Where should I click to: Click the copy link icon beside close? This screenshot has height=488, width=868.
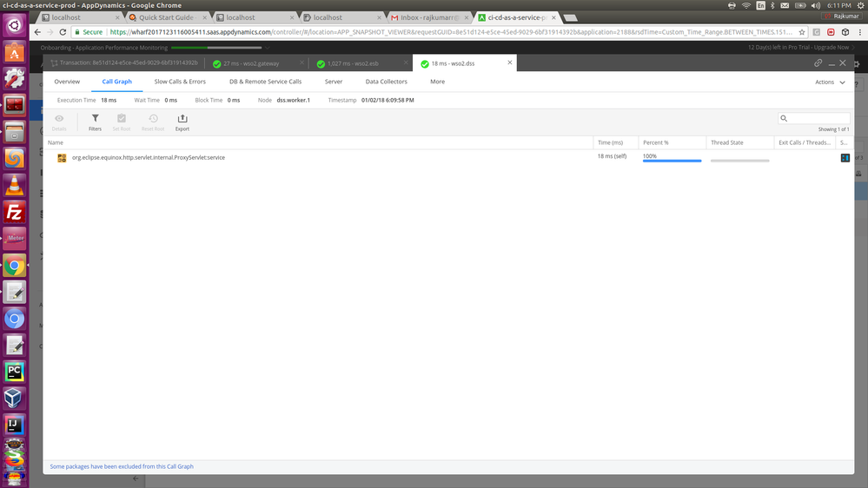[x=818, y=63]
